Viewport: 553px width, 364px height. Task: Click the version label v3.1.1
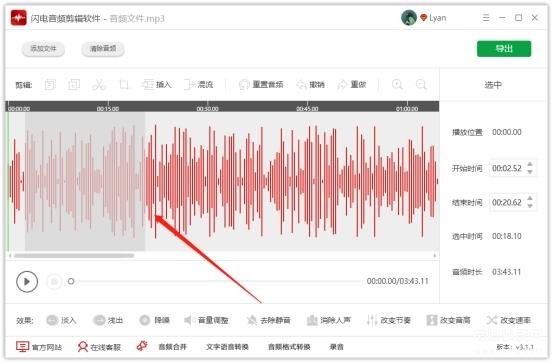515,347
